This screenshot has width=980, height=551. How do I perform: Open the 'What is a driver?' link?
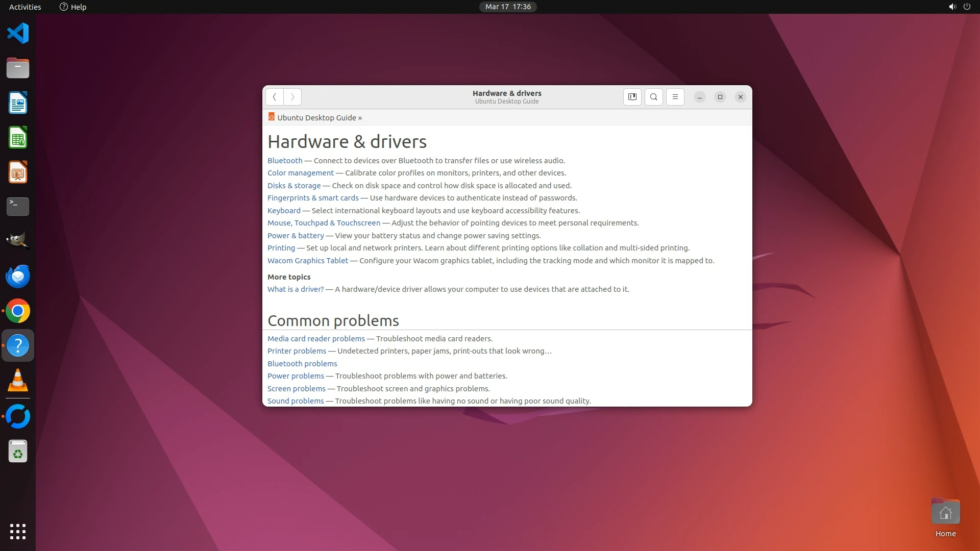[x=296, y=289]
